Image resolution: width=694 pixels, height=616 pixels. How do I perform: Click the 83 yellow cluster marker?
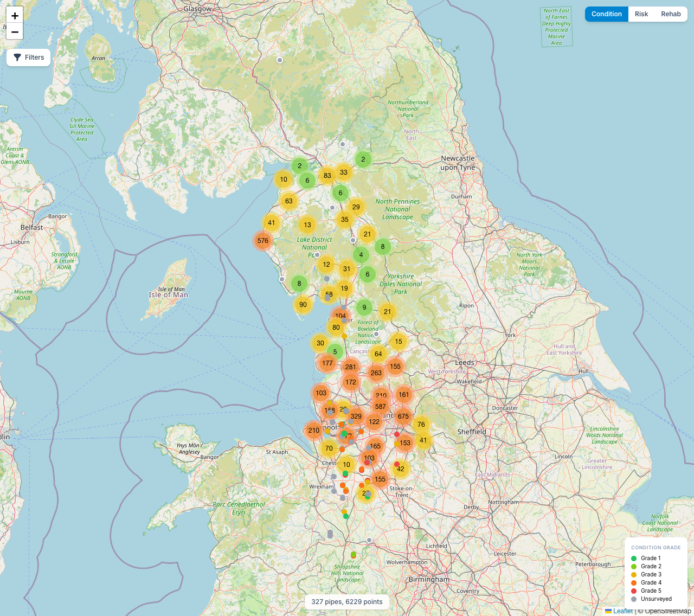tap(327, 176)
